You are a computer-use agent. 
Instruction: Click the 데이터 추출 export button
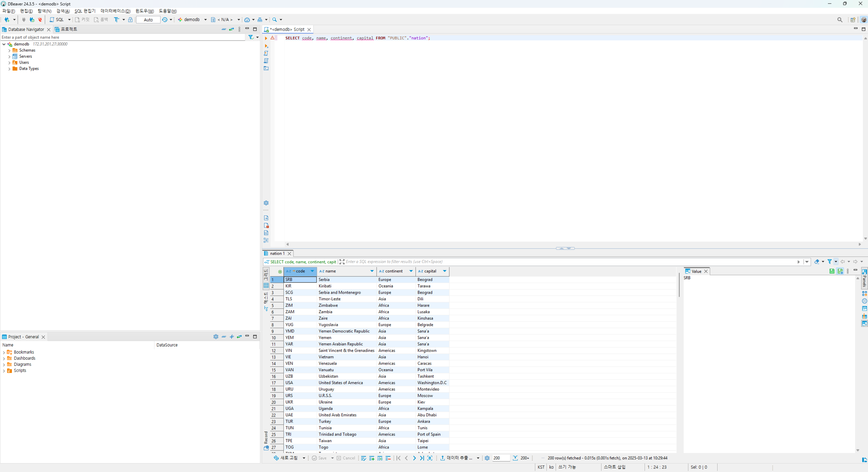456,458
